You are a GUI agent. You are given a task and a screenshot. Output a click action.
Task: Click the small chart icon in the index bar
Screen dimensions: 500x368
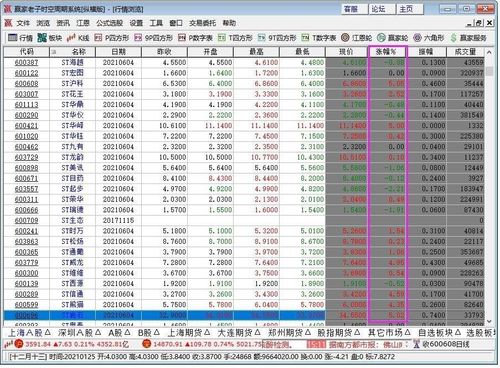coord(8,344)
